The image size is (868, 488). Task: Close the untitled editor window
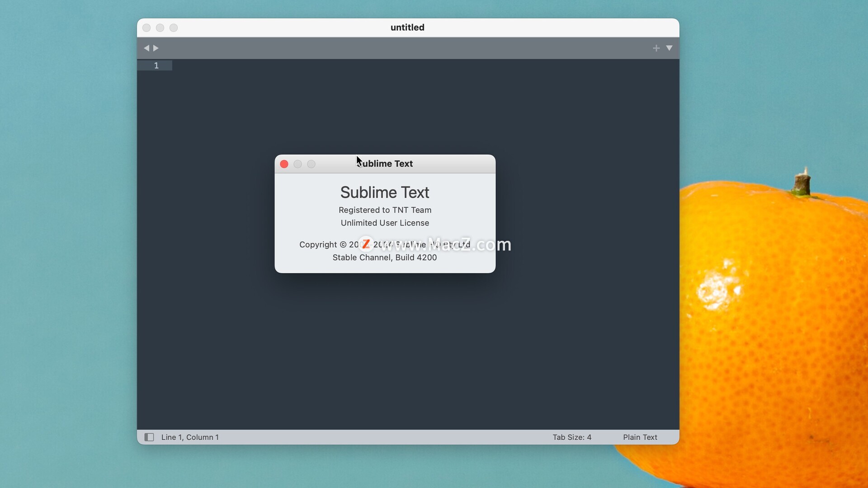point(146,28)
